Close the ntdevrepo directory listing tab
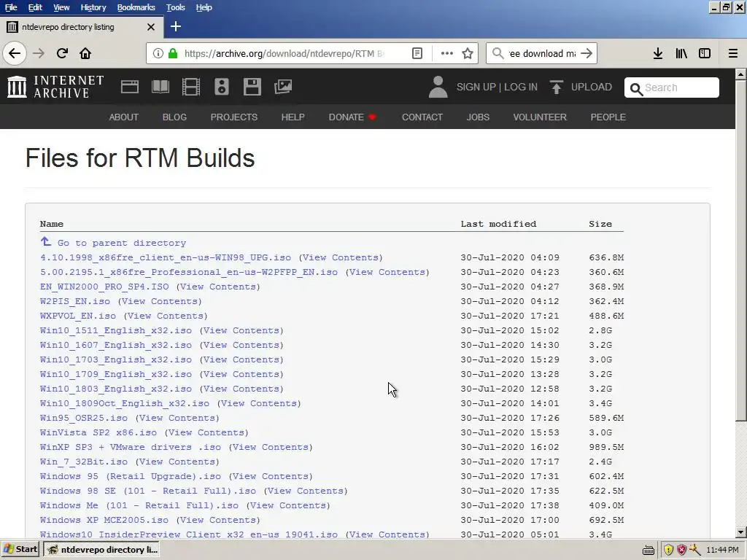 pos(151,27)
